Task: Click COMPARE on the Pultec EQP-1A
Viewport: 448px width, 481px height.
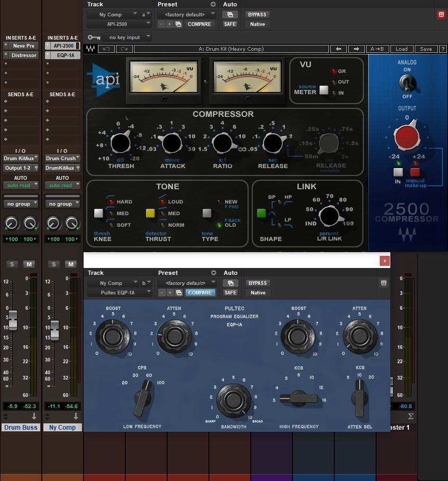Action: [199, 292]
